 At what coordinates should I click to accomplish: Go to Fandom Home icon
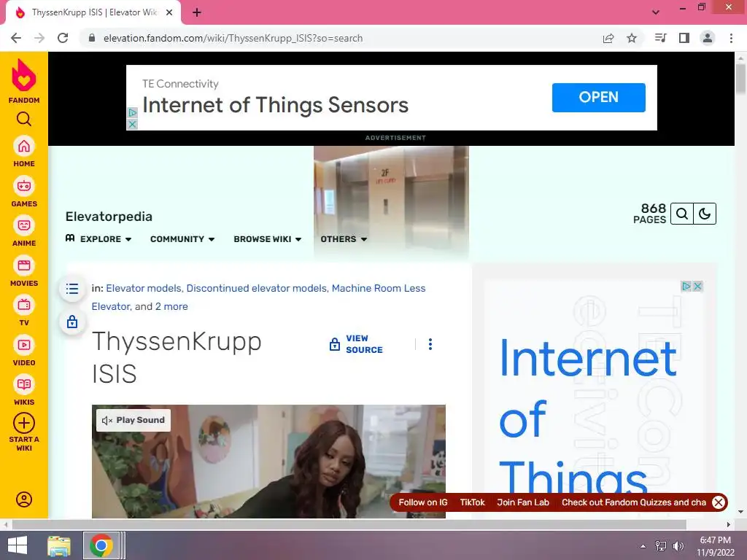click(24, 146)
